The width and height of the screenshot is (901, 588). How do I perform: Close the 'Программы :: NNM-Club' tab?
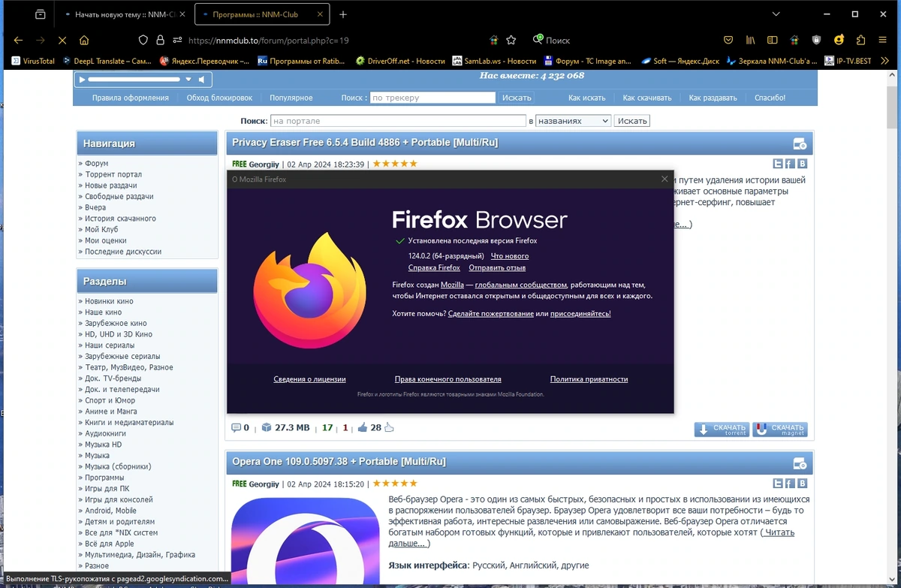(318, 14)
